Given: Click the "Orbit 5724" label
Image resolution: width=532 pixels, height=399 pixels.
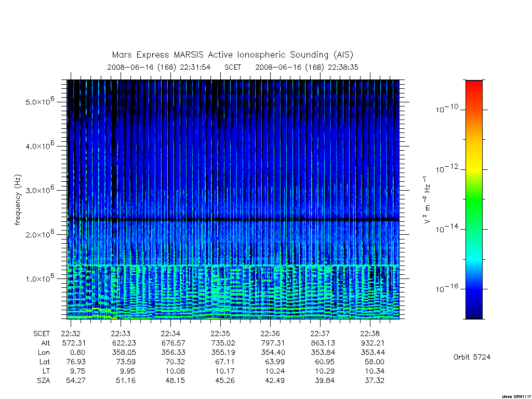Looking at the screenshot, I should 472,357.
